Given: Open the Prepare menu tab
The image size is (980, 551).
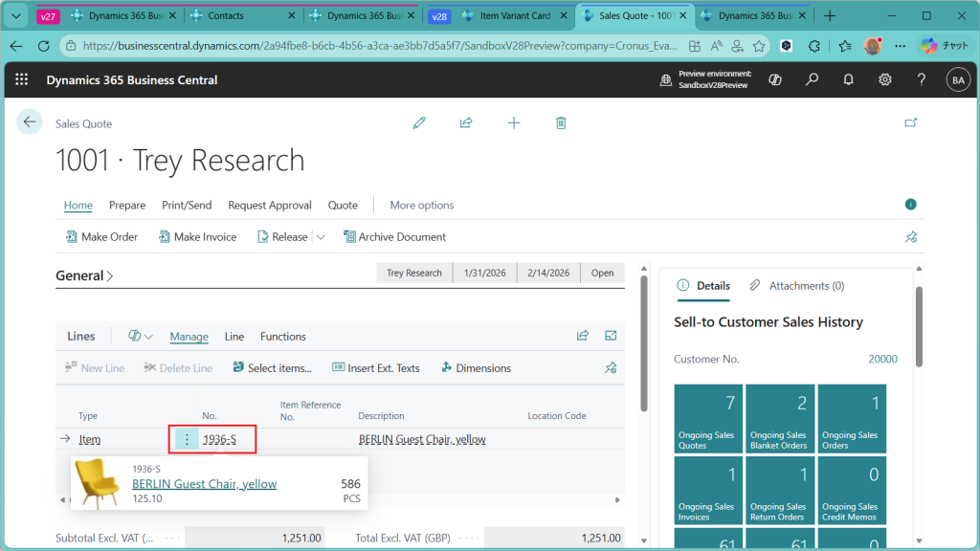Looking at the screenshot, I should (127, 205).
